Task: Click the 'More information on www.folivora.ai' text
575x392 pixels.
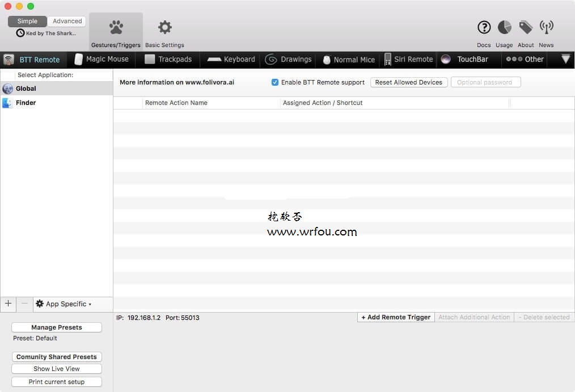Action: (177, 82)
